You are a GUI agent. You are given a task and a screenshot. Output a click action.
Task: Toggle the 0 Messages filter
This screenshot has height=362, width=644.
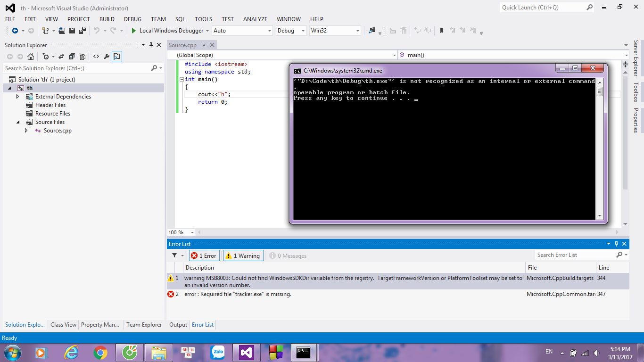point(287,255)
